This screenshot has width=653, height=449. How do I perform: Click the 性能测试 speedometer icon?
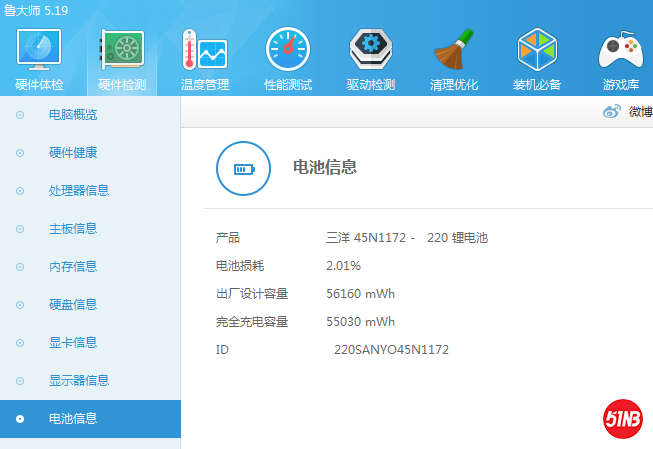pos(287,50)
